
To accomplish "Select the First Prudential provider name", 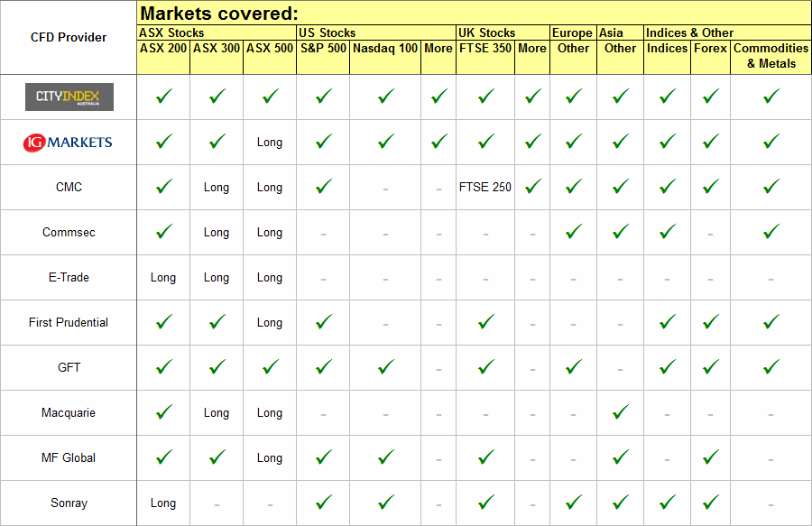I will click(x=69, y=322).
